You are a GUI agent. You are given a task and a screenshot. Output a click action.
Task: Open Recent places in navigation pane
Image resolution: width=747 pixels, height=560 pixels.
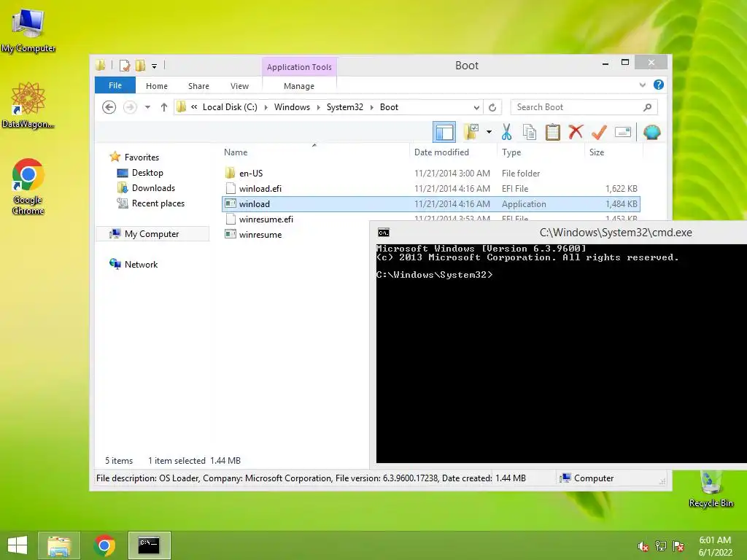click(x=158, y=203)
